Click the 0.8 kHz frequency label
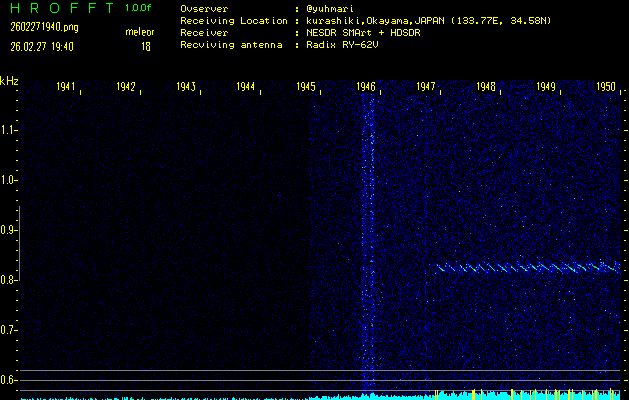Image resolution: width=629 pixels, height=400 pixels. coord(9,280)
